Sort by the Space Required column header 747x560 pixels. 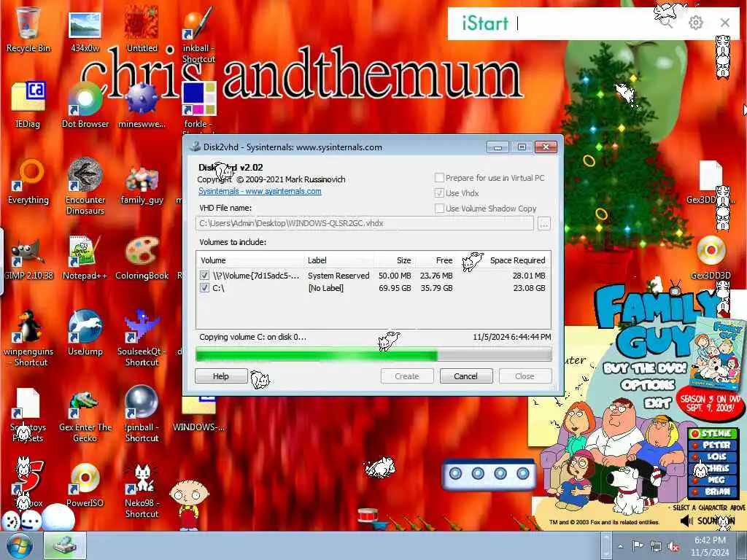(x=503, y=260)
